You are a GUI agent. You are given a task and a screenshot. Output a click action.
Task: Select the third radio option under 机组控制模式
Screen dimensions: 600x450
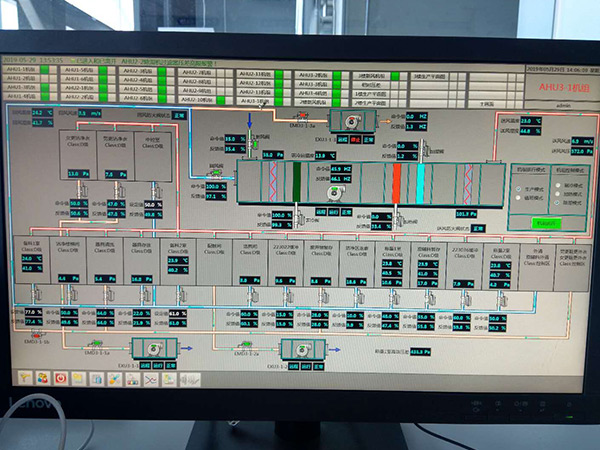[558, 203]
